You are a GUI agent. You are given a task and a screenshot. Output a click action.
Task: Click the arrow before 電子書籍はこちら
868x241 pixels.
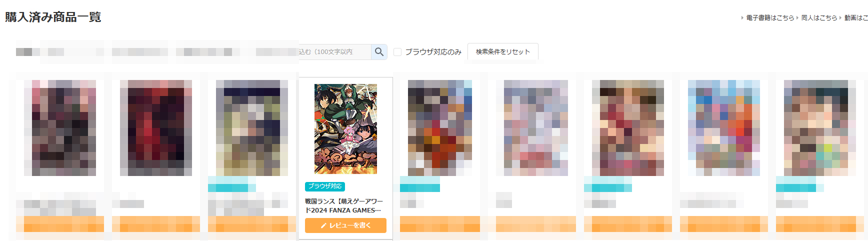pyautogui.click(x=742, y=17)
